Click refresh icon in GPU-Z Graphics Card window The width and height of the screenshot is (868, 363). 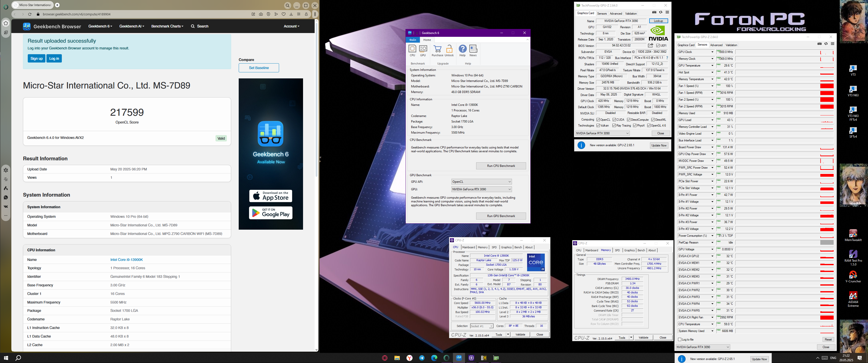[660, 12]
